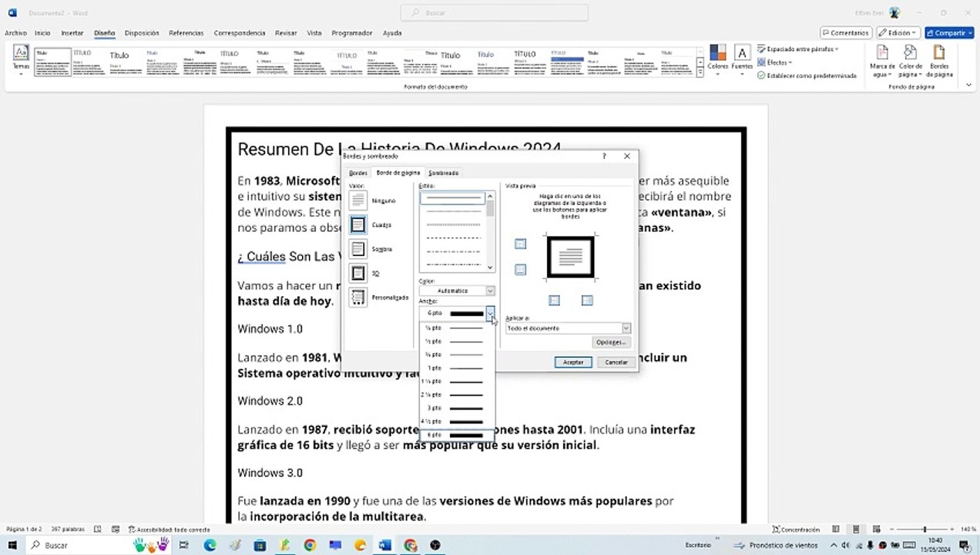Toggle the right border in preview
Viewport: 980px width, 555px height.
pyautogui.click(x=587, y=301)
